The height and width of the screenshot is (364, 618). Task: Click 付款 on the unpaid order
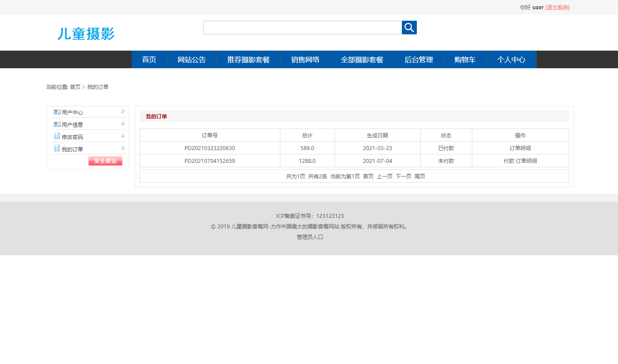[x=510, y=161]
